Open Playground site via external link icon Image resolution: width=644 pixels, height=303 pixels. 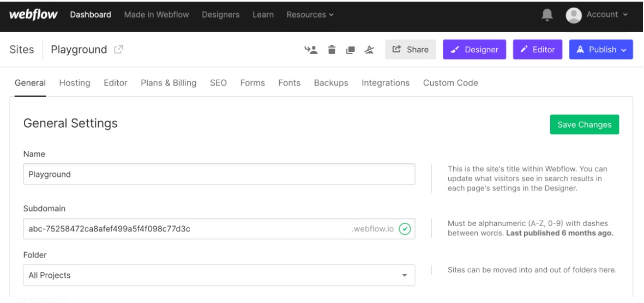118,50
